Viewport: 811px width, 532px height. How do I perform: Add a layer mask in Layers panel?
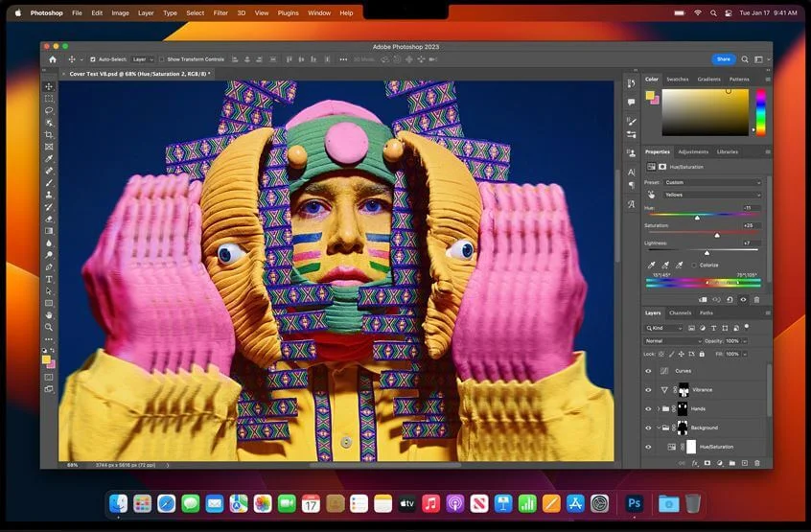point(707,463)
